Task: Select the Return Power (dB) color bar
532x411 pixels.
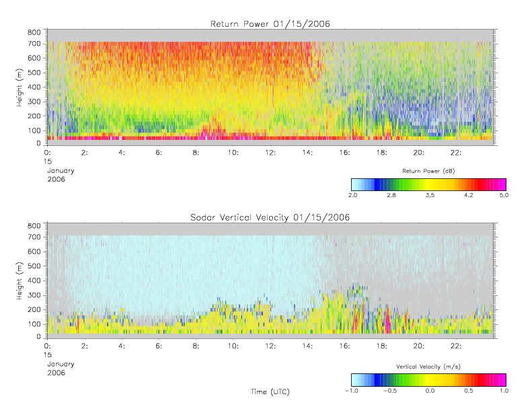Action: tap(428, 184)
